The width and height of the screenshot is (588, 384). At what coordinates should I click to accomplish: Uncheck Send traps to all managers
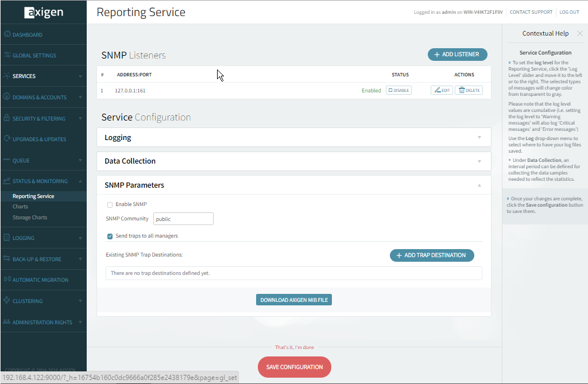110,236
